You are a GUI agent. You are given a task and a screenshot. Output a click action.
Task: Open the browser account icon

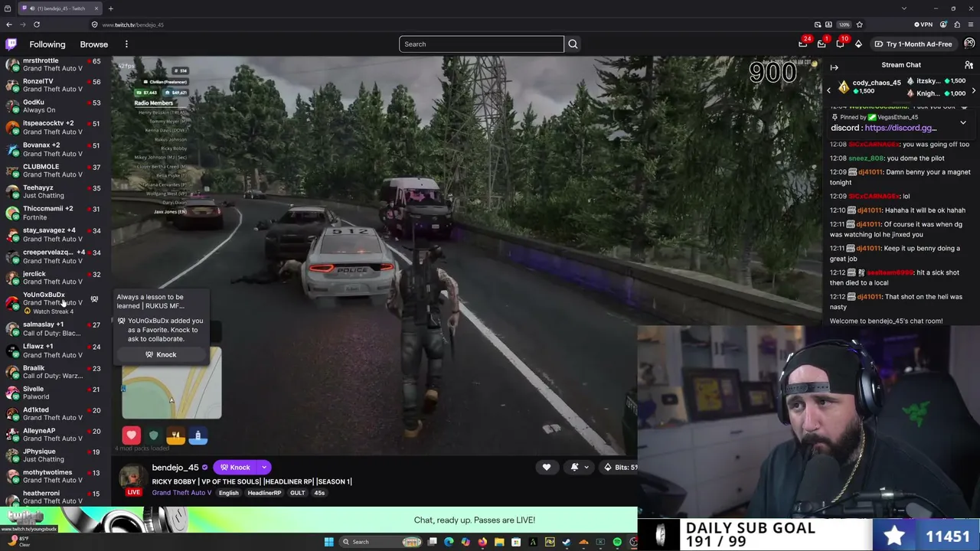click(943, 24)
